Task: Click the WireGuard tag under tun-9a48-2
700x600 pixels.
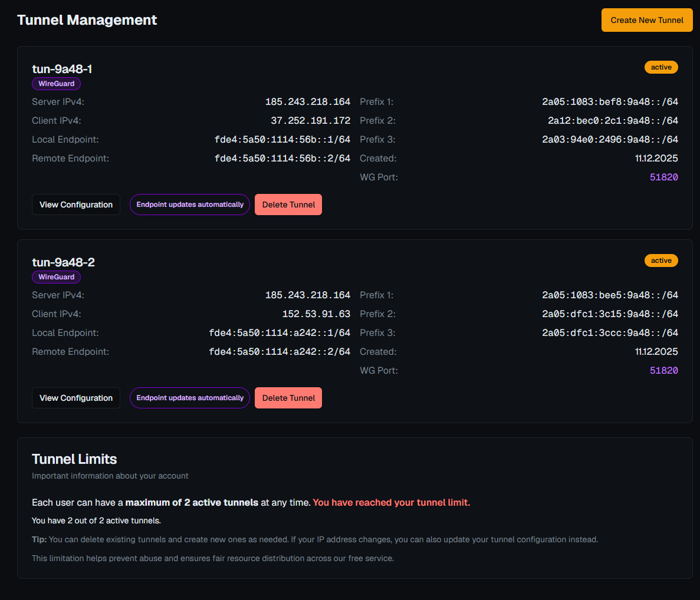Action: pos(56,276)
